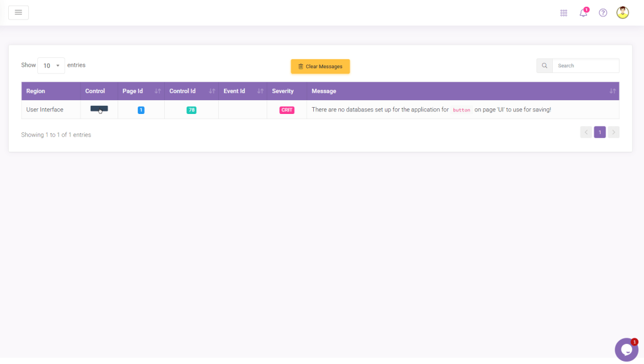This screenshot has width=644, height=364.
Task: Click the help question mark icon
Action: tap(602, 13)
